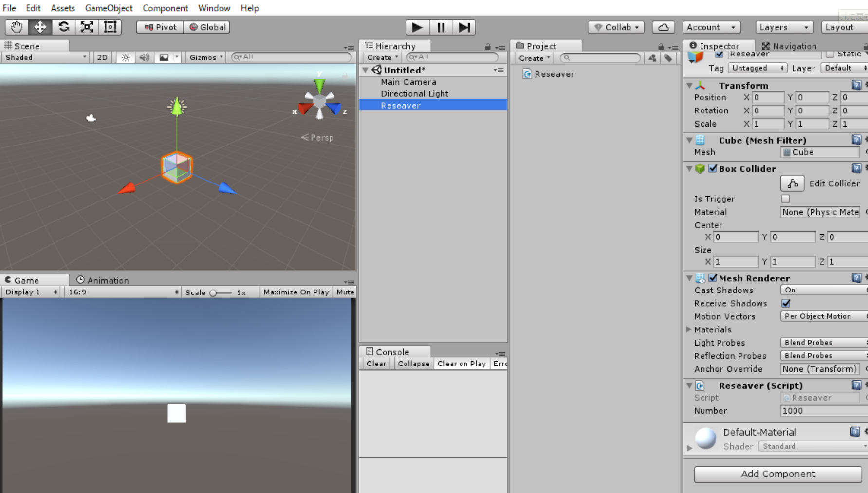Step one frame forward
Screen dimensions: 868x493
pos(464,27)
